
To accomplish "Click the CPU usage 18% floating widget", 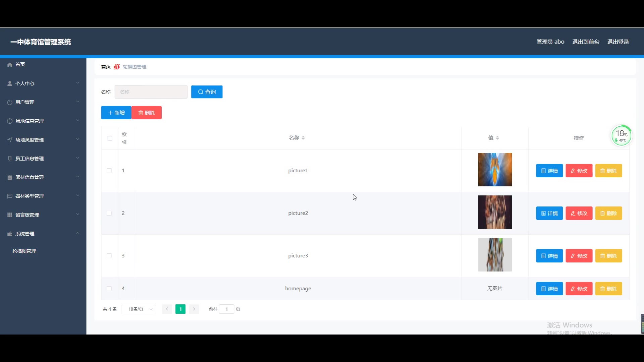I will 621,136.
